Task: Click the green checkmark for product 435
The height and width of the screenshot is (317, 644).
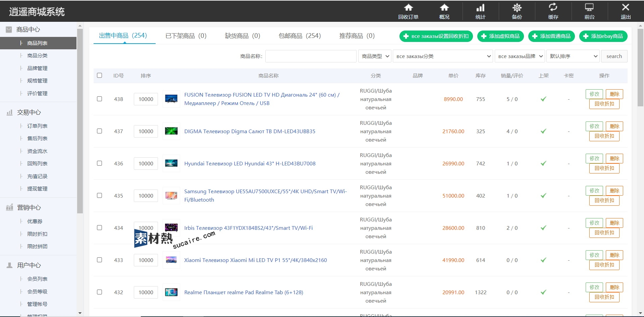Action: pyautogui.click(x=543, y=196)
